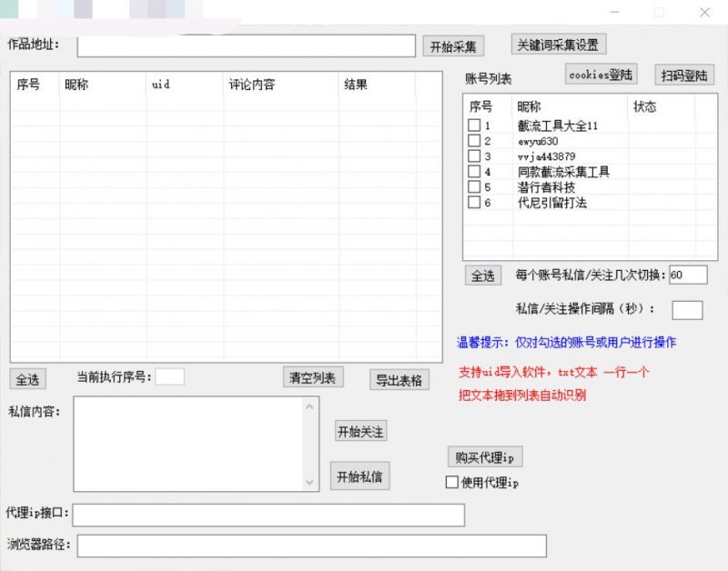Open 关键词采集设置 settings
The image size is (728, 571).
pyautogui.click(x=559, y=45)
